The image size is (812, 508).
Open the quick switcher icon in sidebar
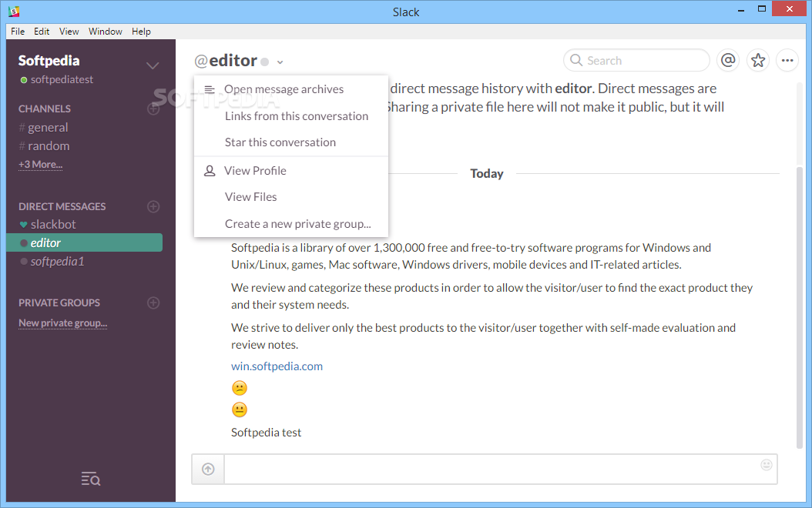tap(91, 479)
